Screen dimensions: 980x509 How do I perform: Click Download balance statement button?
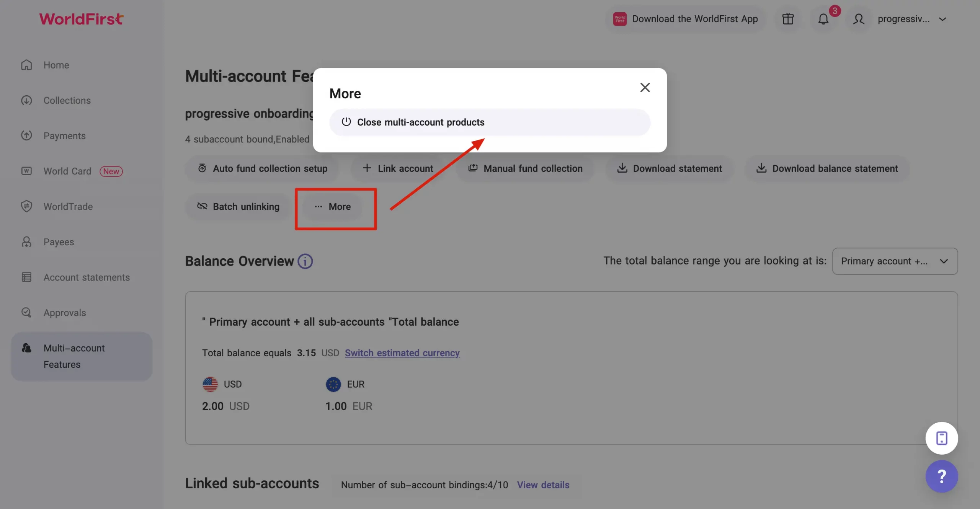point(827,168)
